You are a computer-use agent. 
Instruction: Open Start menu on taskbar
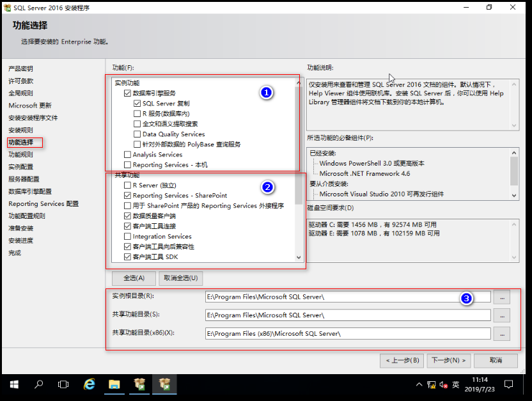click(x=14, y=384)
